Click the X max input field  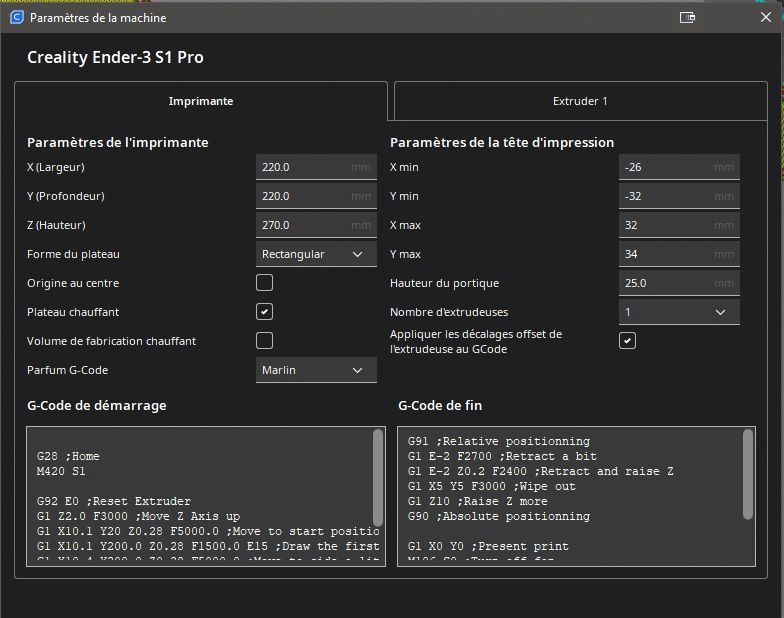pyautogui.click(x=679, y=225)
